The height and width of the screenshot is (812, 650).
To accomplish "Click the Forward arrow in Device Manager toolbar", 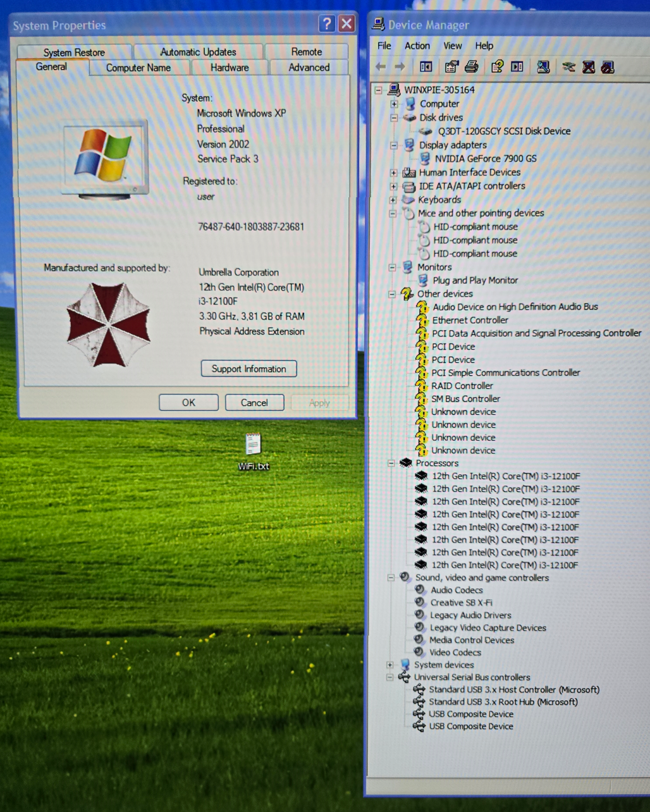I will point(400,67).
